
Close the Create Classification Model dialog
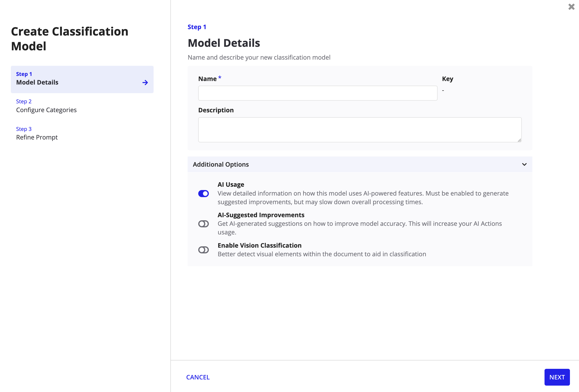[x=571, y=7]
